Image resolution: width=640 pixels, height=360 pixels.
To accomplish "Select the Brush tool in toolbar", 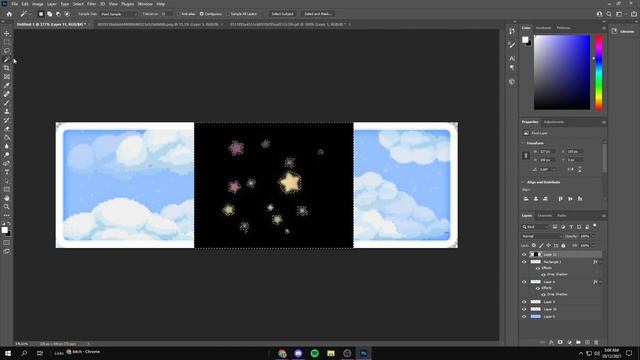I will 7,103.
